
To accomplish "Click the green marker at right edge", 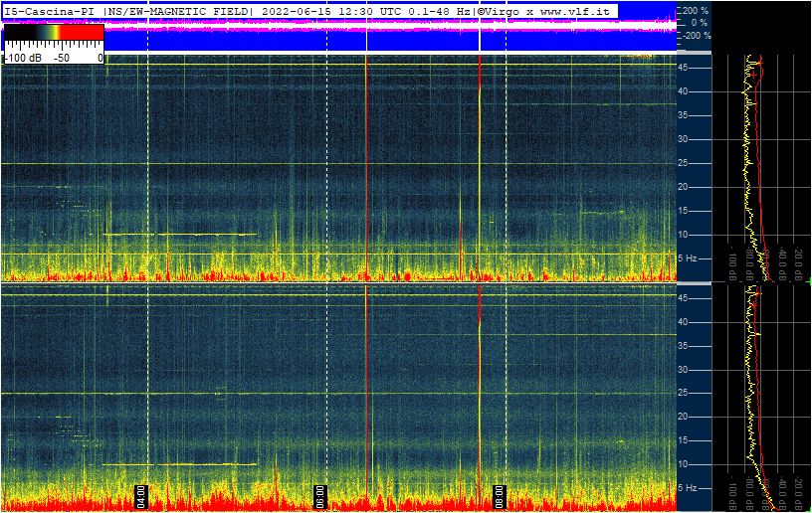I will (808, 283).
